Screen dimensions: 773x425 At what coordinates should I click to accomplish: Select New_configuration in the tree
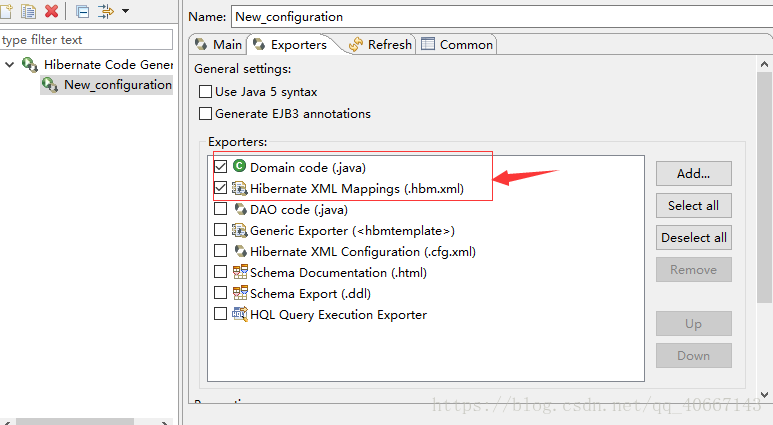[x=117, y=85]
